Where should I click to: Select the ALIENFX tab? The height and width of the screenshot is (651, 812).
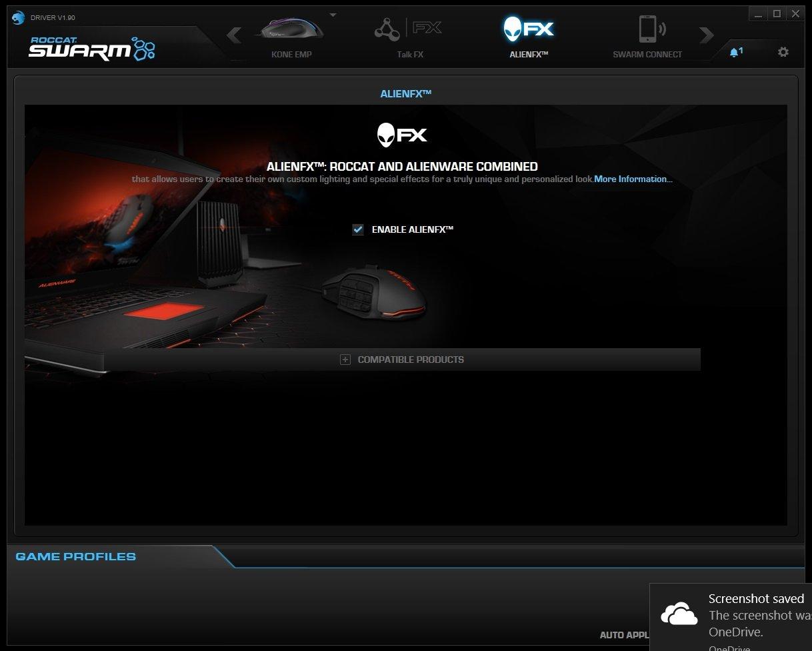pyautogui.click(x=529, y=37)
